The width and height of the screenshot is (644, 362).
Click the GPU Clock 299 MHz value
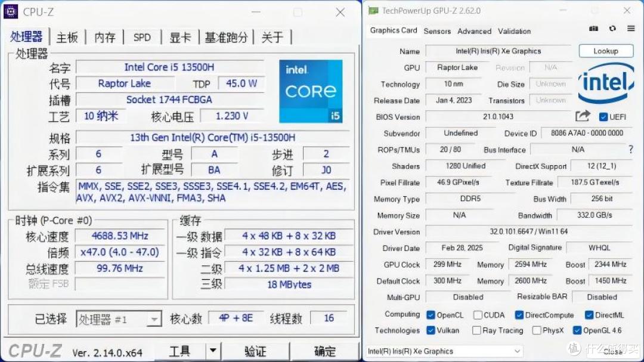click(x=447, y=264)
